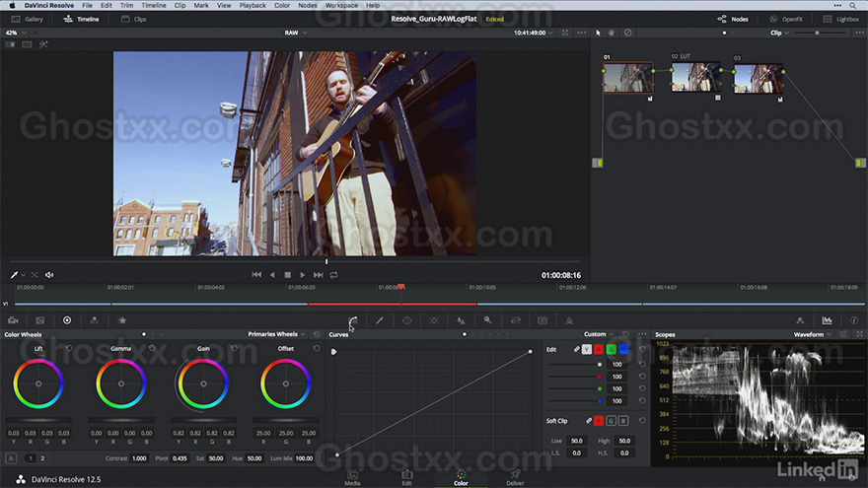
Task: Switch to the Deliver page
Action: point(515,478)
